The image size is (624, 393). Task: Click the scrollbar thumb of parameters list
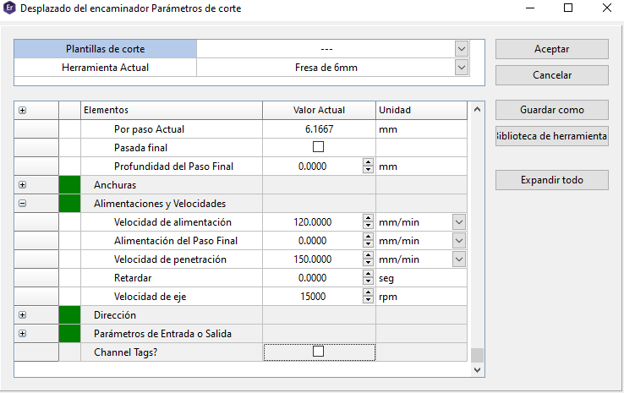477,355
